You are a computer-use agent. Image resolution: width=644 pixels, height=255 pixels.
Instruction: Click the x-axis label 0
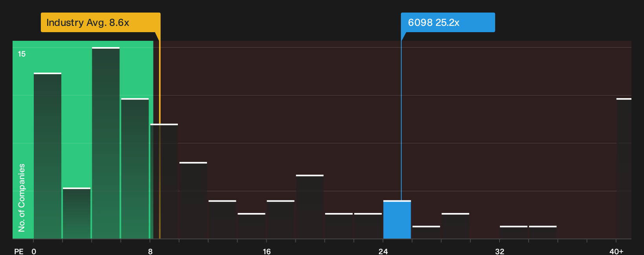34,251
